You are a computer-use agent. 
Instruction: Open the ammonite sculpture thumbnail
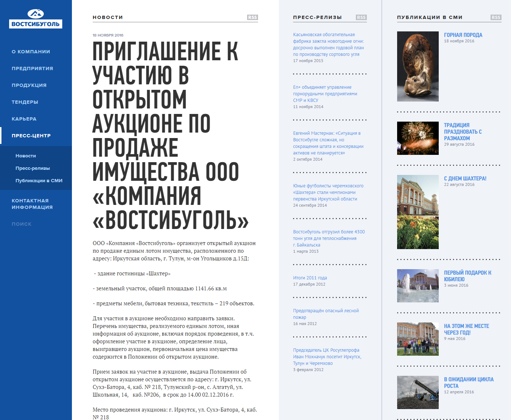coord(418,66)
